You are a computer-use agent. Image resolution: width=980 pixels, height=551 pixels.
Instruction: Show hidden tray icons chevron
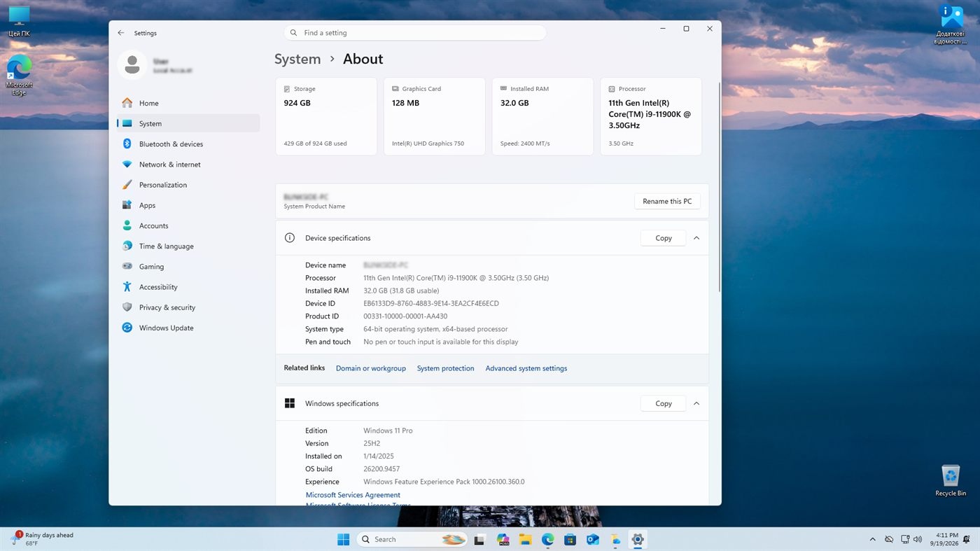coord(872,539)
